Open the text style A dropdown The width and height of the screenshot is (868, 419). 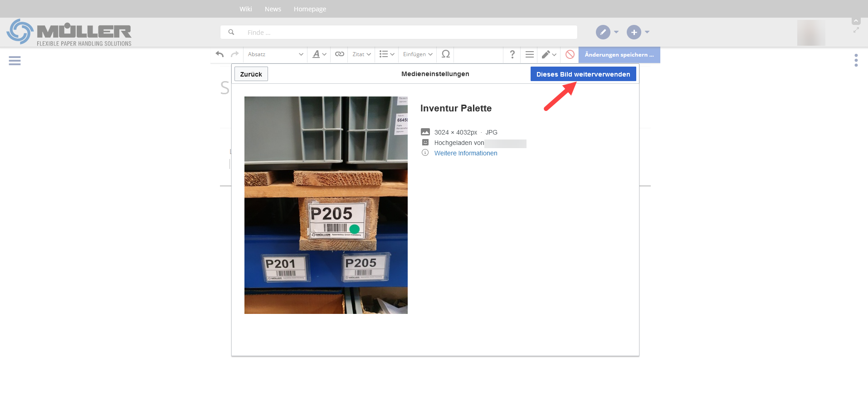tap(319, 54)
